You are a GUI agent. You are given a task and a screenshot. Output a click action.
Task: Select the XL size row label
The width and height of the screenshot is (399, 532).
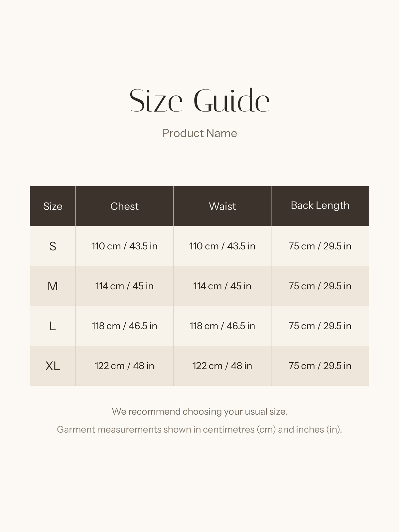tap(53, 366)
